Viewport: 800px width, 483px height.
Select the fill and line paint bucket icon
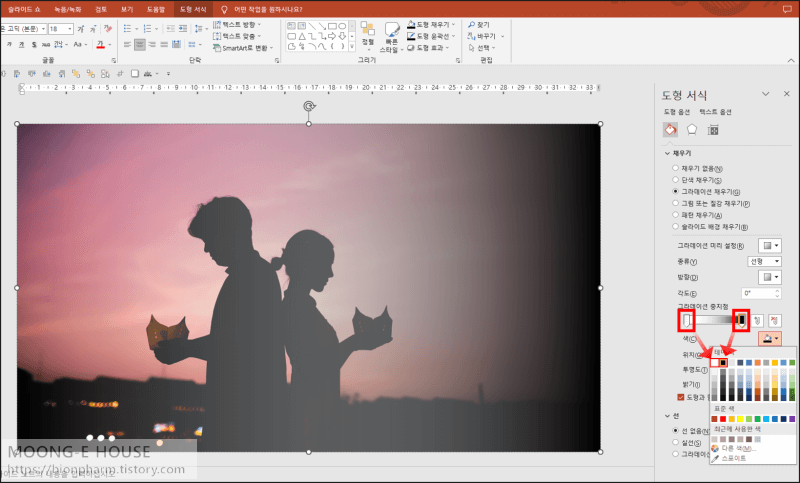pos(670,130)
